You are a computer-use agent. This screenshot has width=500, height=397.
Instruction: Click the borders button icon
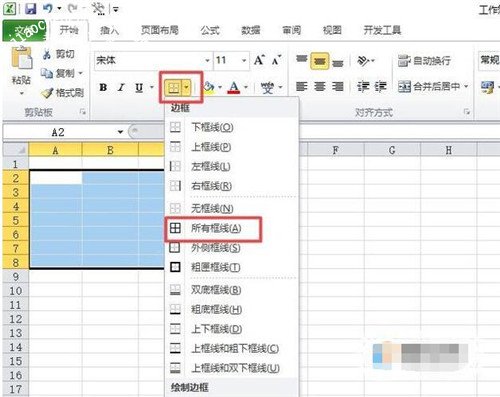coord(173,87)
